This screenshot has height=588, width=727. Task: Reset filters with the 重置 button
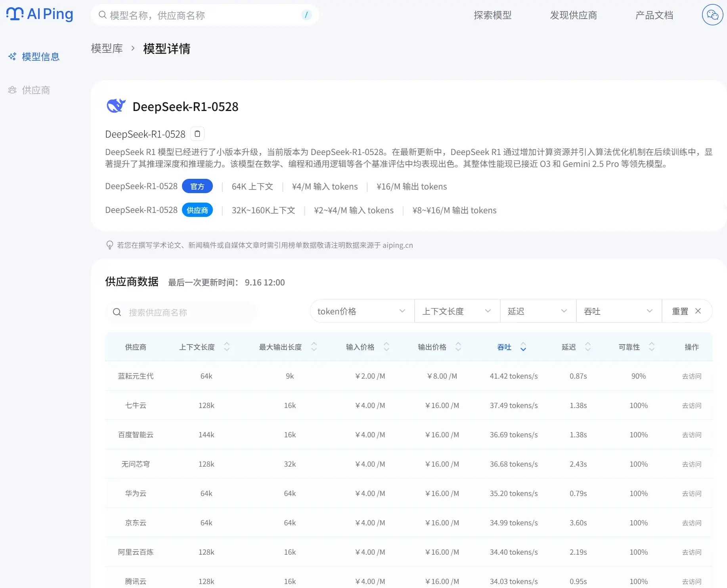point(686,311)
